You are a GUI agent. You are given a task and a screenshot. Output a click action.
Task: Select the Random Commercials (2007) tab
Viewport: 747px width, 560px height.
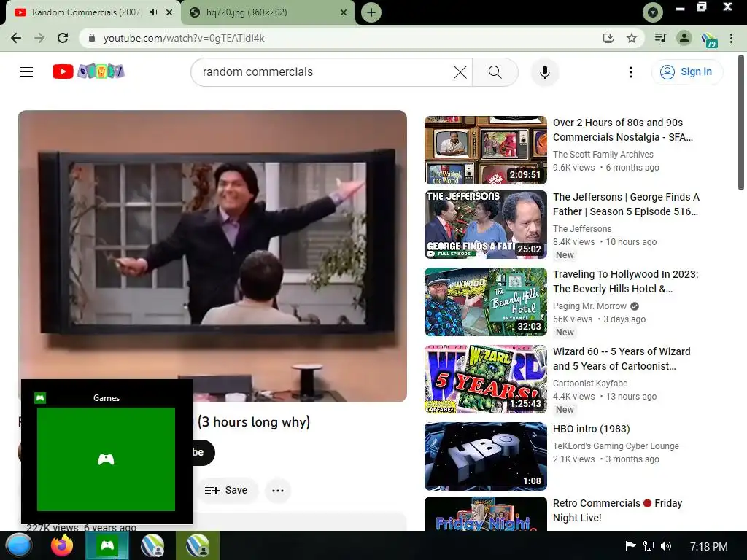click(x=86, y=12)
